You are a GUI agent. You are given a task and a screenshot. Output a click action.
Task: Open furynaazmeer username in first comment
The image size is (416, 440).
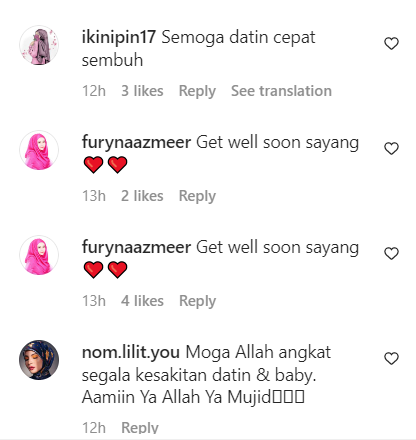(137, 143)
